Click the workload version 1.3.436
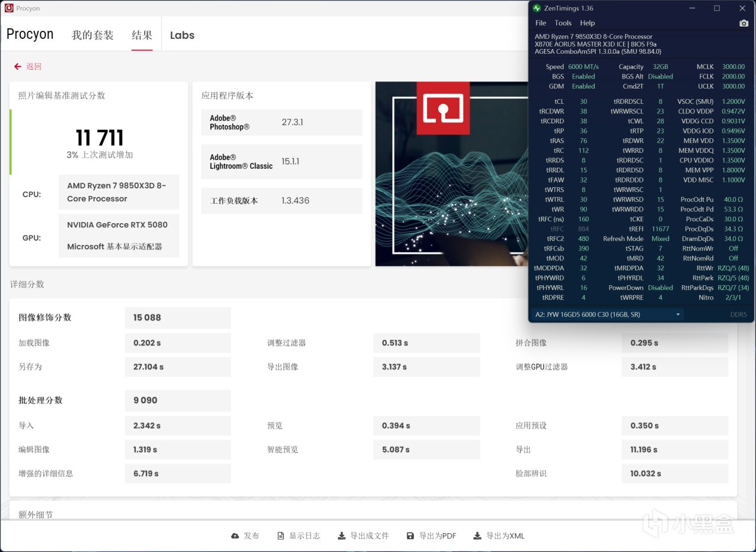Image resolution: width=756 pixels, height=552 pixels. click(x=295, y=201)
